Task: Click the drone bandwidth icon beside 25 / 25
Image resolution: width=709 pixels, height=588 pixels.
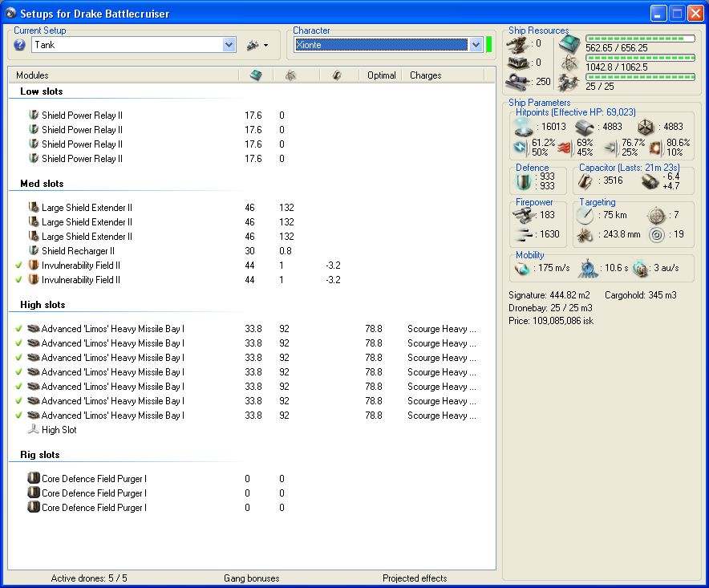Action: pos(569,83)
